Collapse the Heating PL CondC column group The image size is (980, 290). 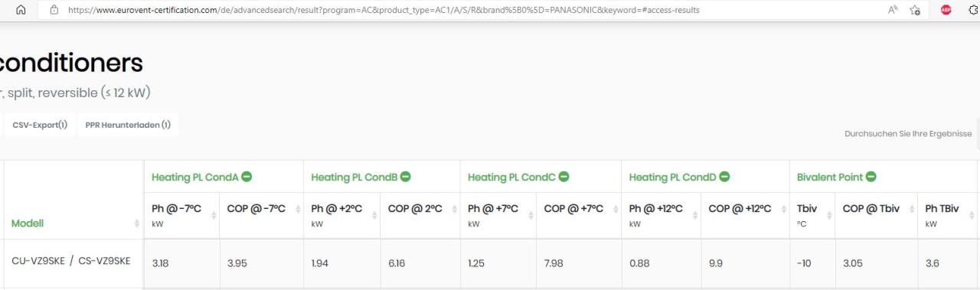tap(563, 177)
